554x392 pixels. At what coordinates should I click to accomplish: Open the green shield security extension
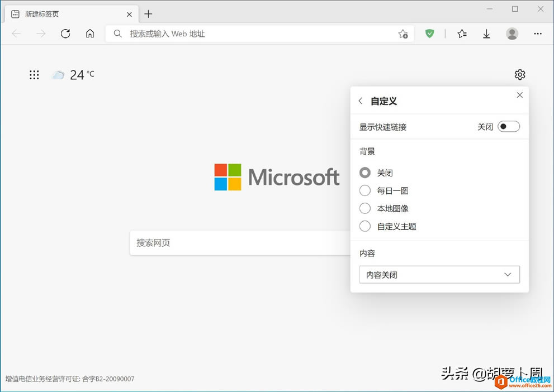[x=430, y=34]
